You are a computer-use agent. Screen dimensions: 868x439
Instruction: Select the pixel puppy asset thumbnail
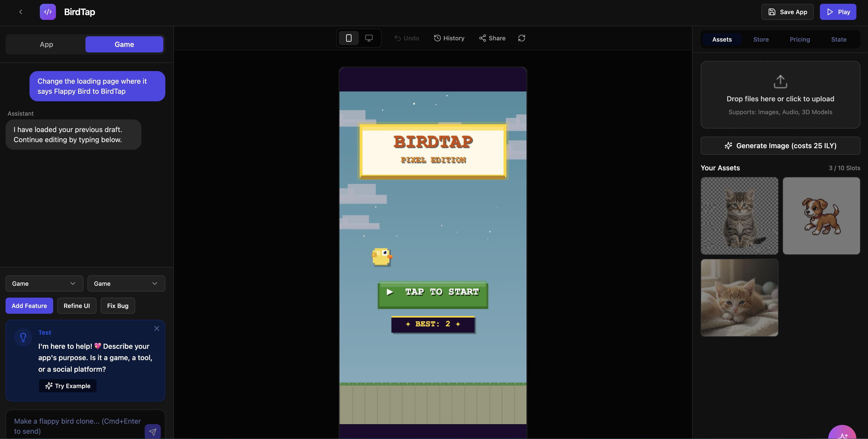[822, 216]
